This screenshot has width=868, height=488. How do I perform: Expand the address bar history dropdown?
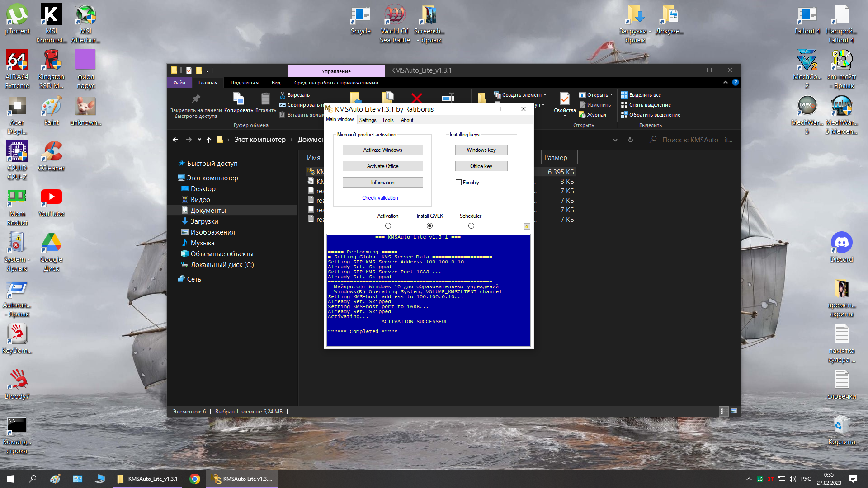coord(615,140)
